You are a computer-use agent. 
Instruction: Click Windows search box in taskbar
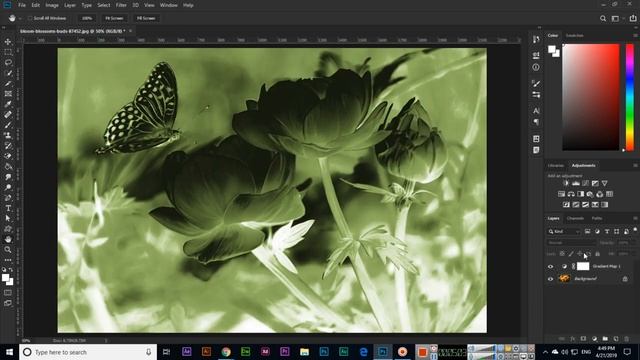(x=88, y=352)
